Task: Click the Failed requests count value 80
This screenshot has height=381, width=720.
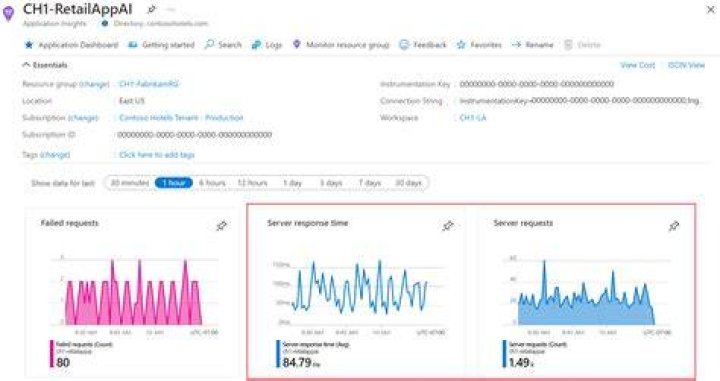Action: [x=63, y=362]
